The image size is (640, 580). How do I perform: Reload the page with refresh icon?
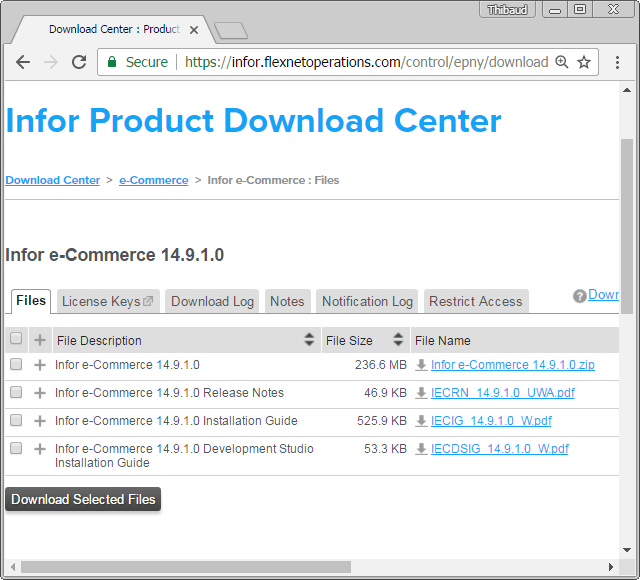[x=79, y=62]
